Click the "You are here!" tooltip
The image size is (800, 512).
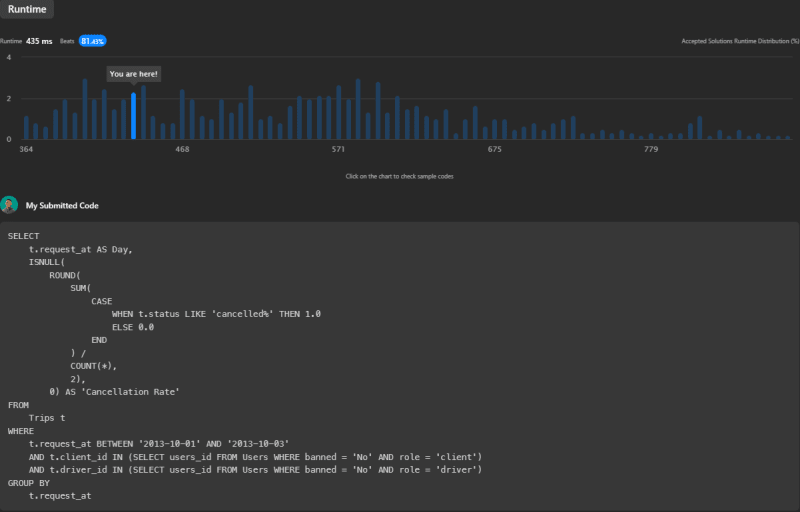coord(134,74)
